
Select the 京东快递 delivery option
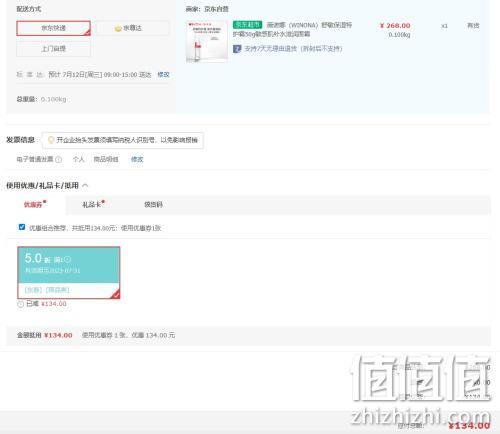(x=53, y=28)
